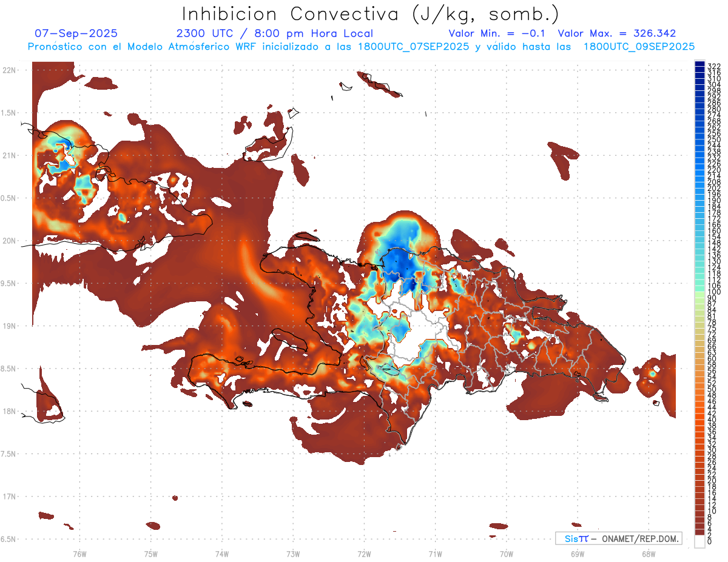Click the 22N latitude axis label
This screenshot has width=728, height=562.
[x=8, y=70]
